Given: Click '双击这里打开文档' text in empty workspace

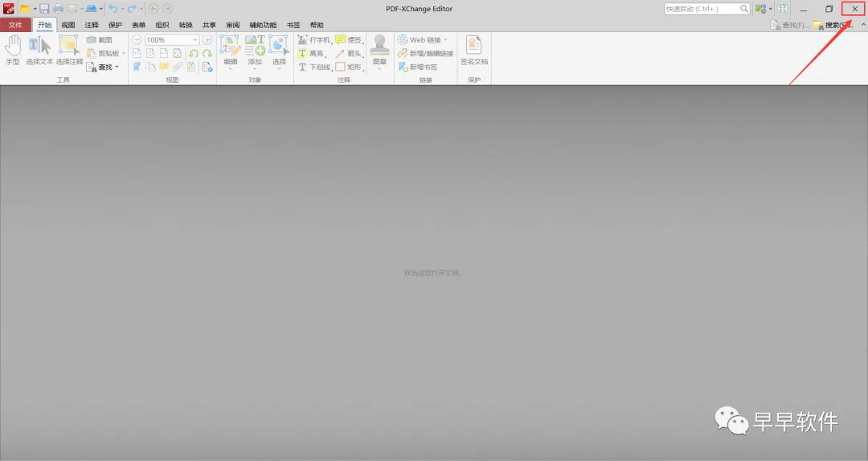Looking at the screenshot, I should pyautogui.click(x=433, y=273).
